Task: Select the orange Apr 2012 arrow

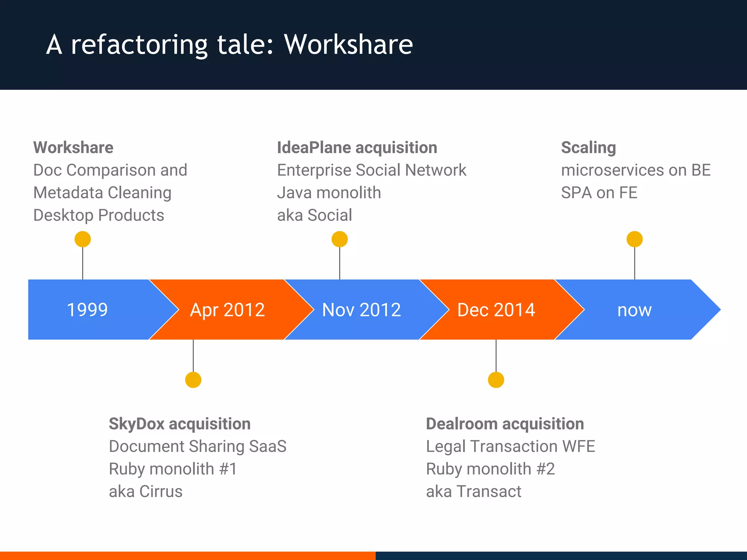Action: 227,310
